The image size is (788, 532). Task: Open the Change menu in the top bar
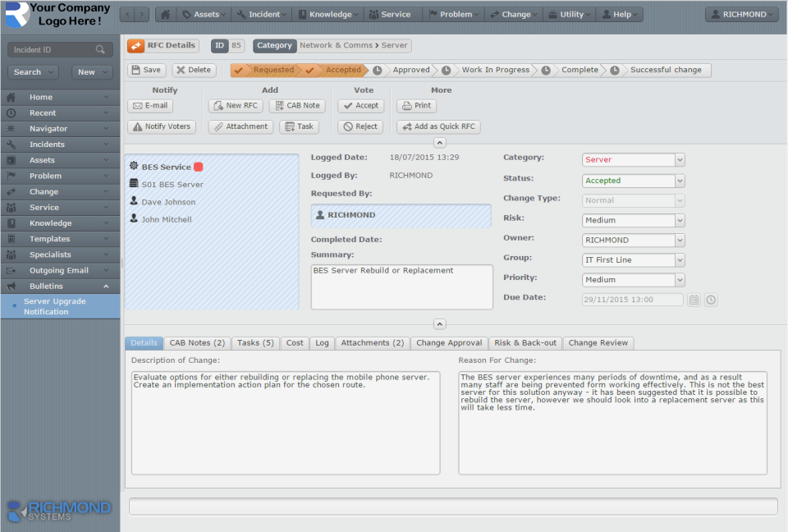(516, 13)
